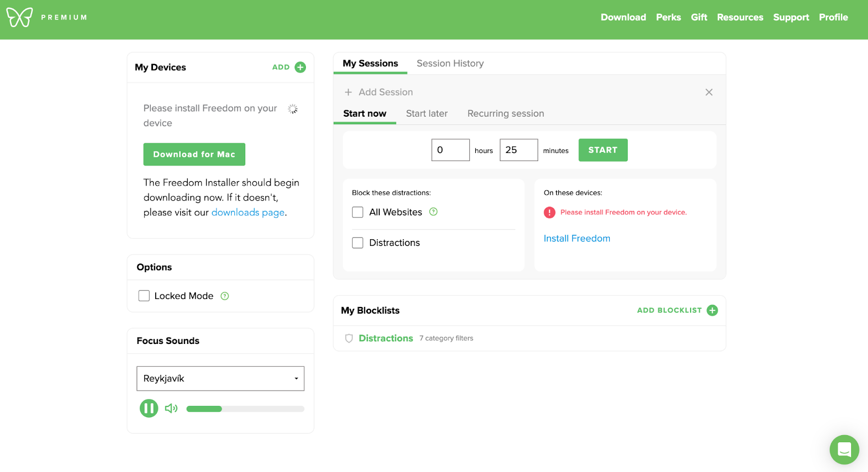Open the Gift menu item
The height and width of the screenshot is (472, 868).
pos(699,17)
